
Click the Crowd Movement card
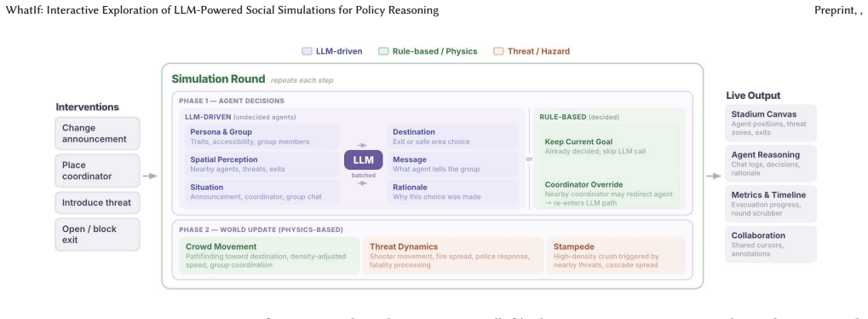(269, 255)
